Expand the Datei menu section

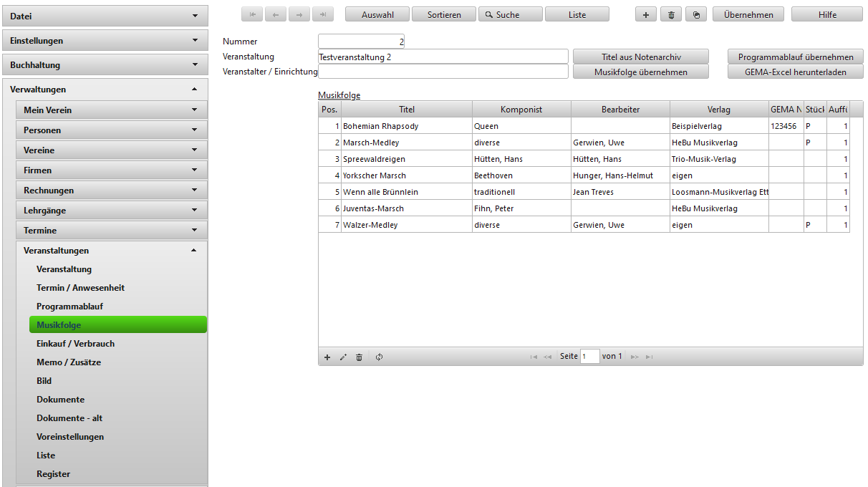(x=105, y=16)
